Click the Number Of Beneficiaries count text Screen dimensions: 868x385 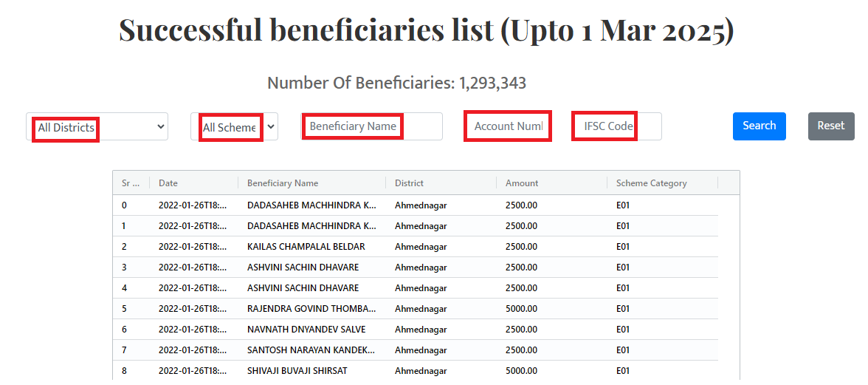coord(396,83)
